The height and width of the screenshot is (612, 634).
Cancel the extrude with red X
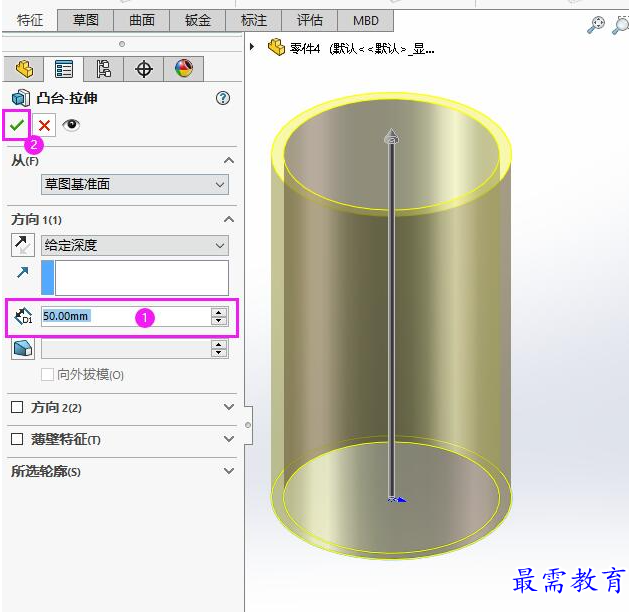coord(44,125)
